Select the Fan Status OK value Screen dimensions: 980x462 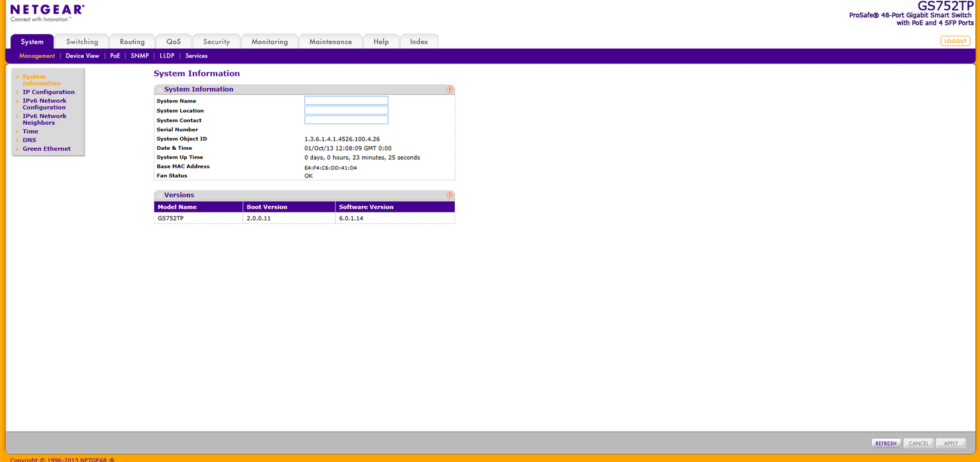pos(308,176)
